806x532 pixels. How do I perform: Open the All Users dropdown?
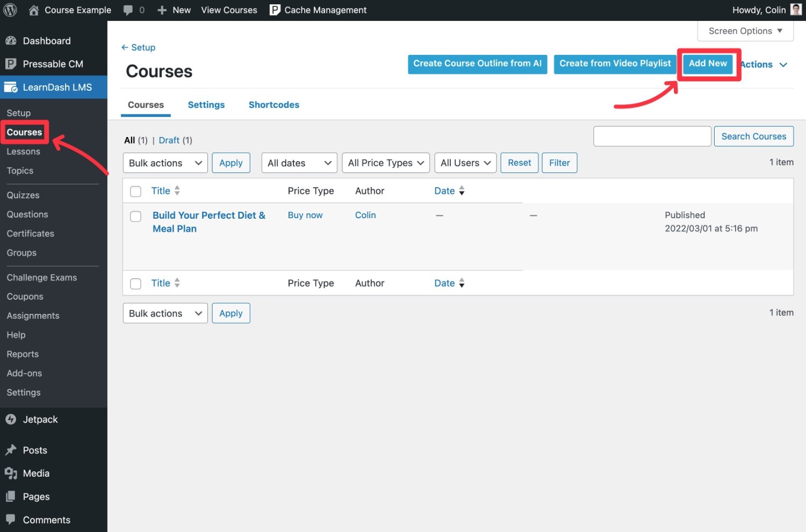(x=465, y=163)
